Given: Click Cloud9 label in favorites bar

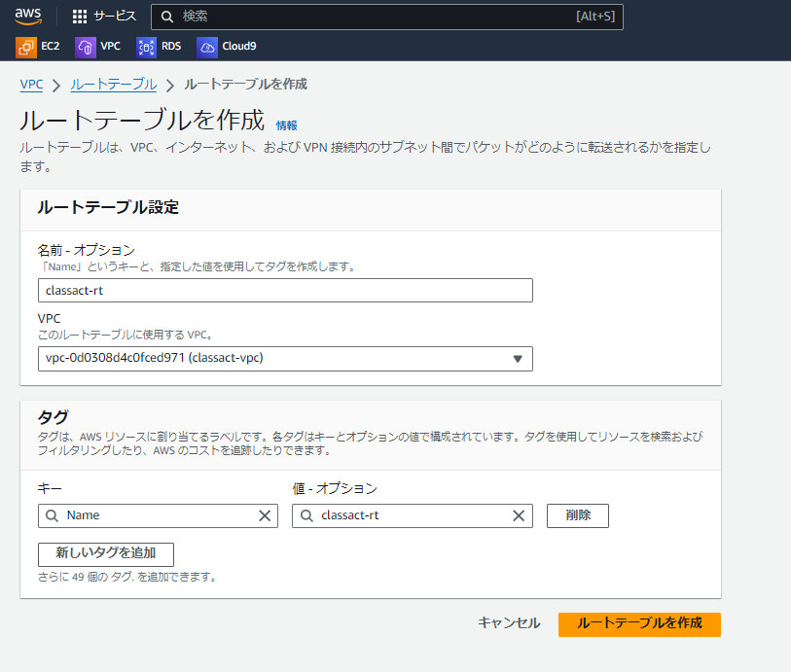Looking at the screenshot, I should [x=239, y=47].
